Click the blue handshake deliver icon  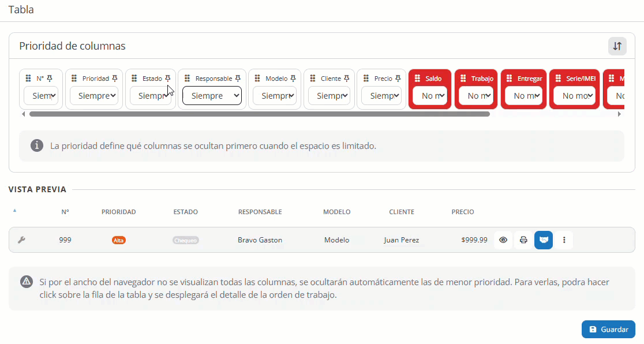pyautogui.click(x=544, y=240)
